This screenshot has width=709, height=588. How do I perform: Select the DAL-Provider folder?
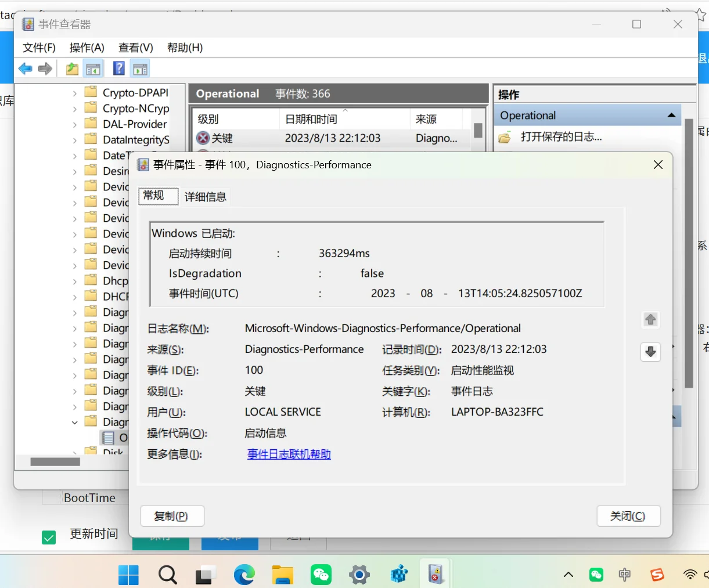(127, 124)
